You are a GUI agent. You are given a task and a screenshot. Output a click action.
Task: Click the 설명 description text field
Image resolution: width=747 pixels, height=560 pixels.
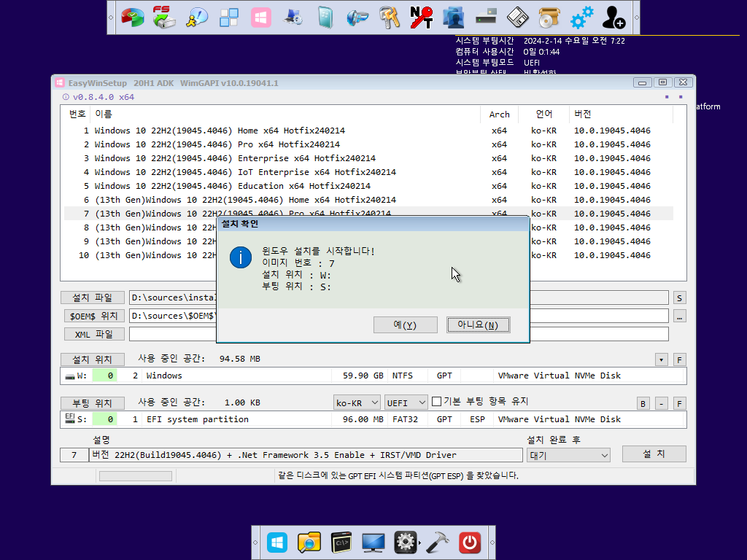coord(306,455)
